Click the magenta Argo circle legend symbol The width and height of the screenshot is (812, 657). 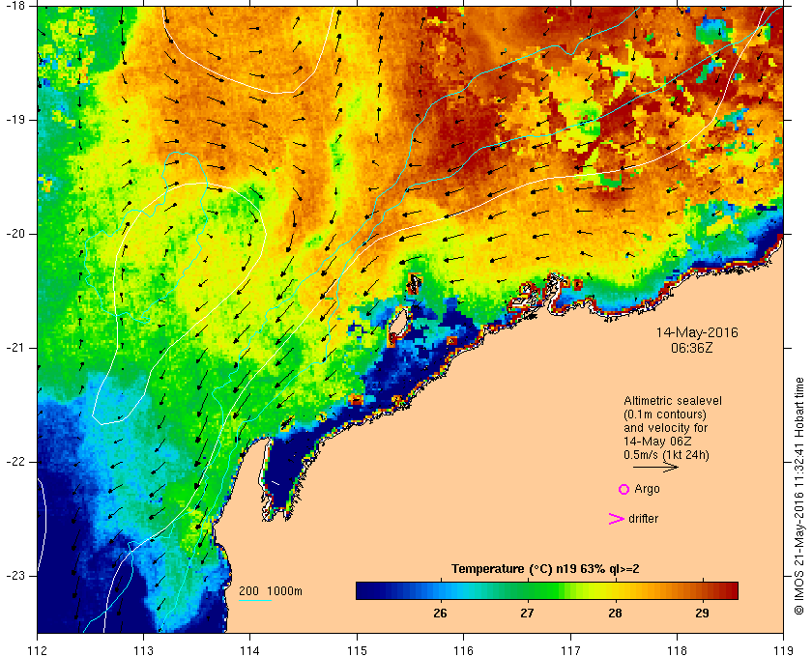624,489
